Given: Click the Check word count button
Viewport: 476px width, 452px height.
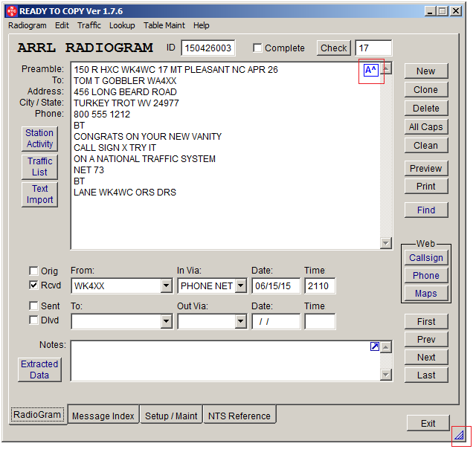Looking at the screenshot, I should point(333,48).
